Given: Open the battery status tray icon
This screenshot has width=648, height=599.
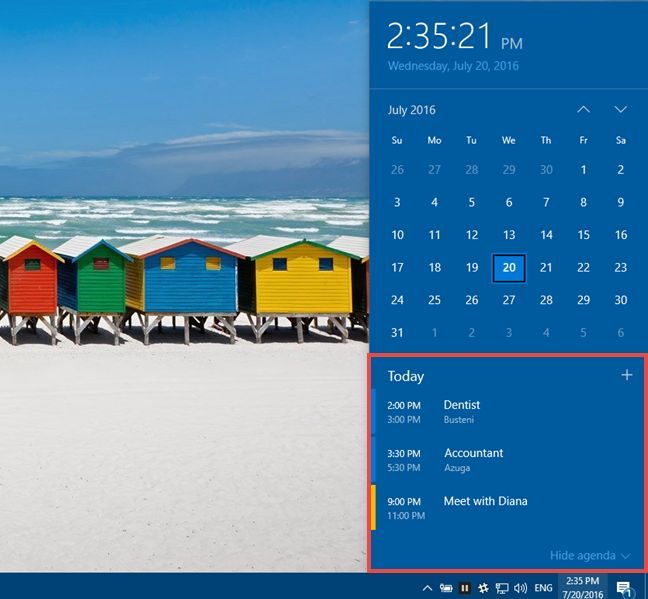Looking at the screenshot, I should click(x=446, y=587).
